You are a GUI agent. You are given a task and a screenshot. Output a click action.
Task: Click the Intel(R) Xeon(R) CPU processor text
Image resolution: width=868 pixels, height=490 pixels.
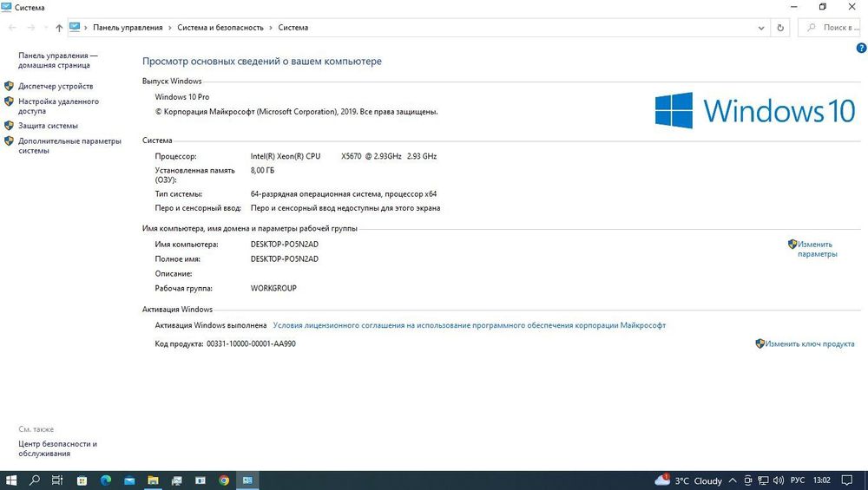click(x=343, y=156)
